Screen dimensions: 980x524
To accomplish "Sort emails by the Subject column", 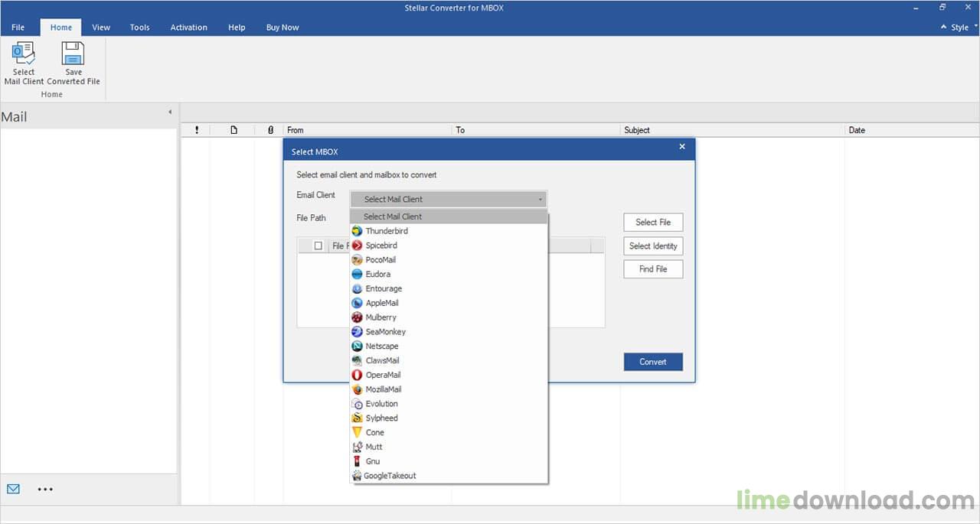I will click(733, 130).
